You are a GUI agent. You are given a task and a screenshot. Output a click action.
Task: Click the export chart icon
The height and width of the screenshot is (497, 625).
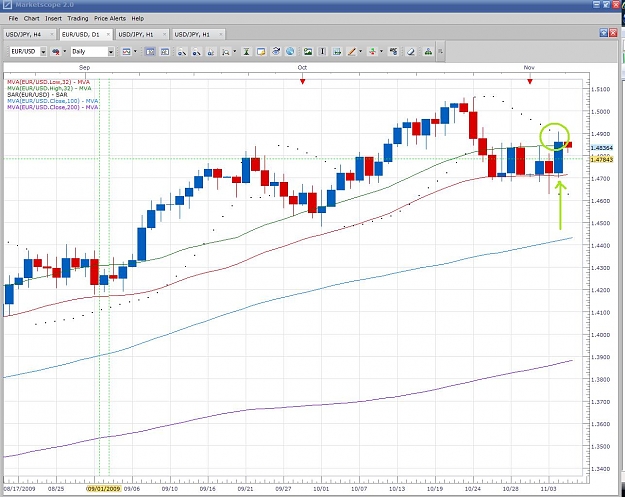point(337,51)
